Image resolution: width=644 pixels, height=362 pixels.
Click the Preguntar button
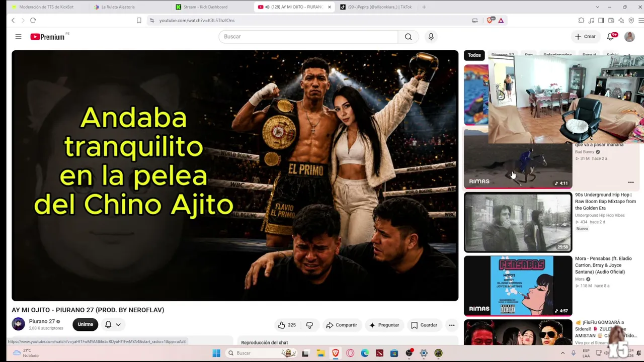(x=384, y=325)
